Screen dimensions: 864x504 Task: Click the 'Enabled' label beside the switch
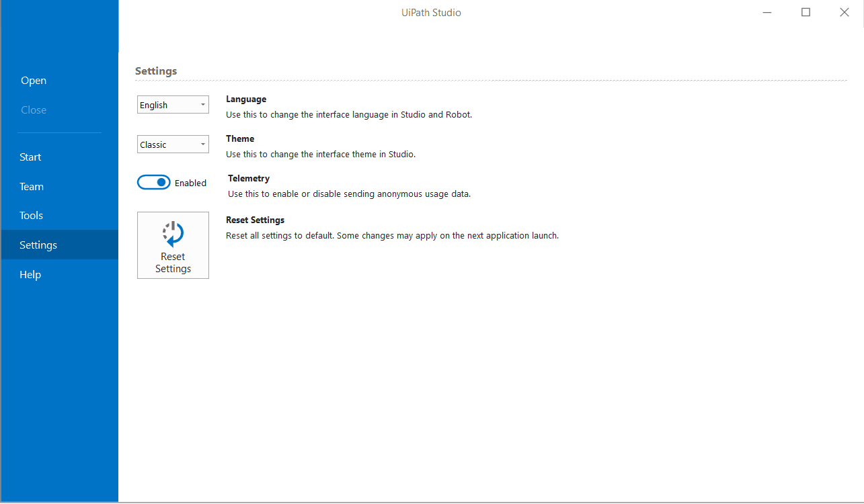click(x=190, y=183)
